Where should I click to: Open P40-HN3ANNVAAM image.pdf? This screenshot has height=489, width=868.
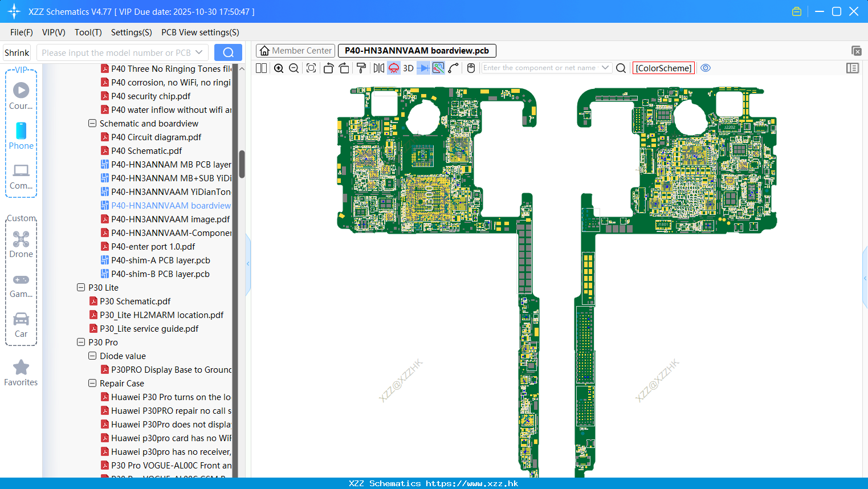[170, 219]
